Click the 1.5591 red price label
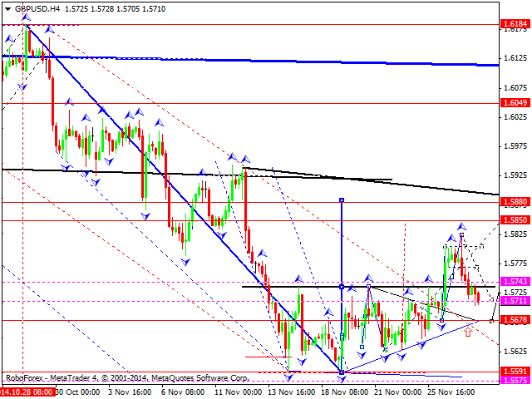This screenshot has width=532, height=399. coord(515,371)
